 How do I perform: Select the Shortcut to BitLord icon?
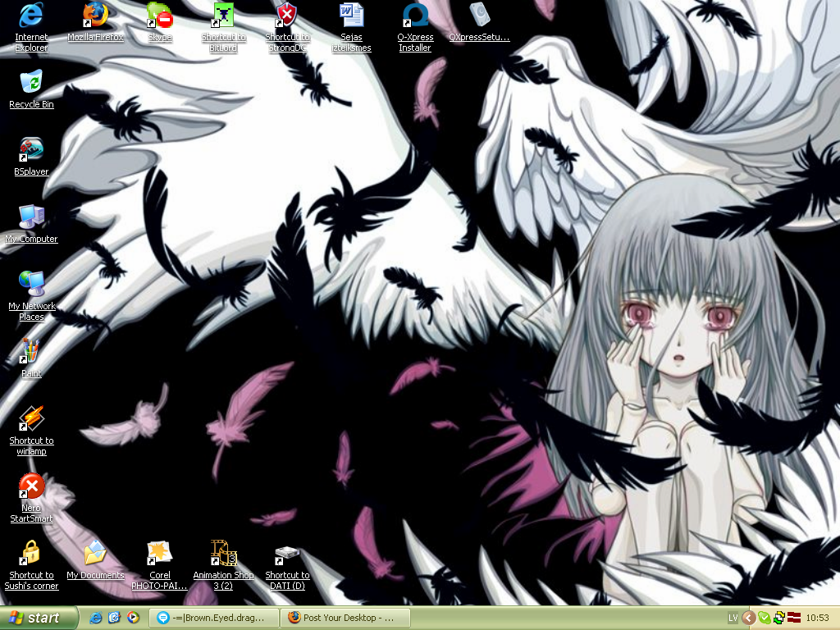(x=223, y=27)
